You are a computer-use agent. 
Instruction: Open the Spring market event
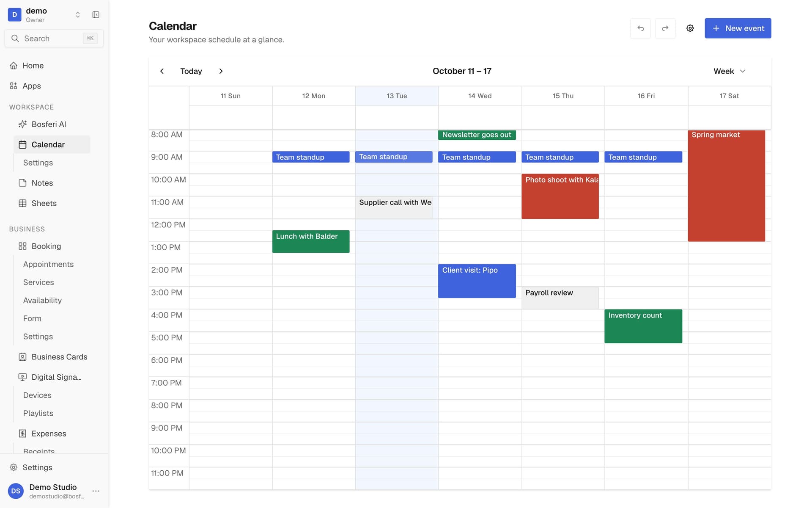click(726, 186)
